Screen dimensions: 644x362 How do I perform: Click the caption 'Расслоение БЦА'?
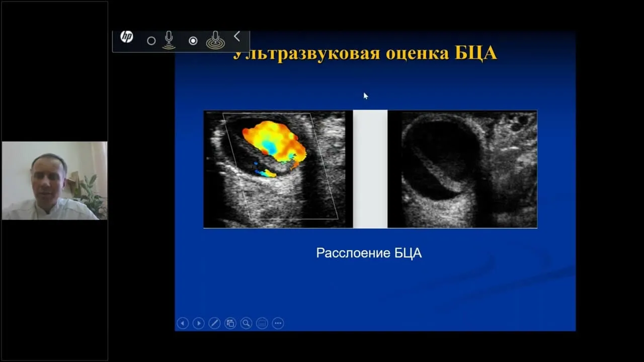click(369, 253)
